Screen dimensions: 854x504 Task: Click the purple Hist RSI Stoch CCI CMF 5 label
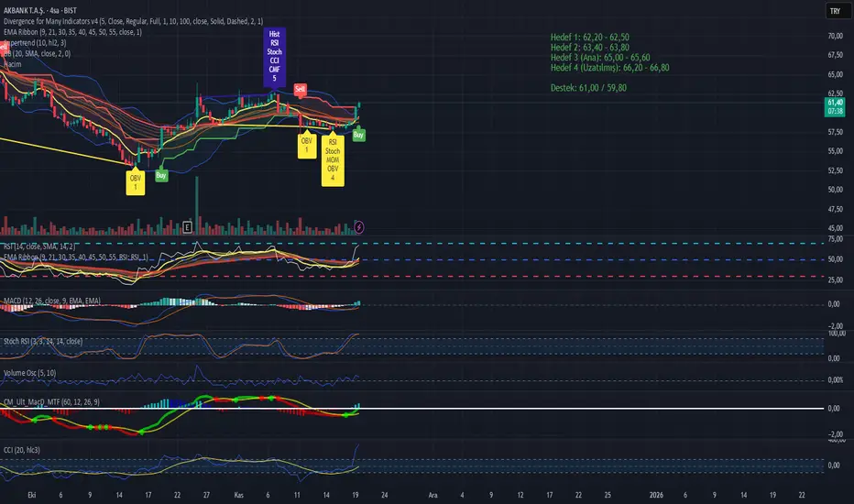tap(275, 56)
